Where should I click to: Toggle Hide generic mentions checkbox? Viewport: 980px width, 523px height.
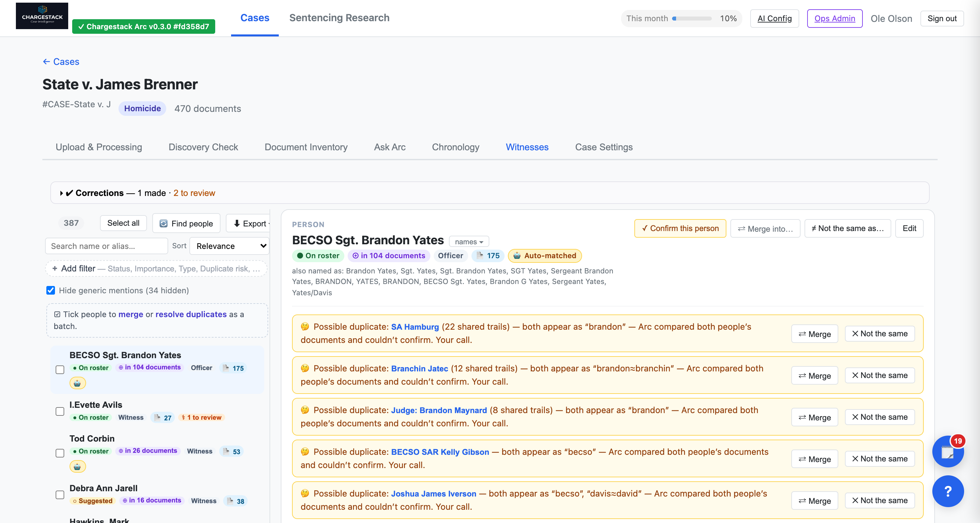point(51,290)
